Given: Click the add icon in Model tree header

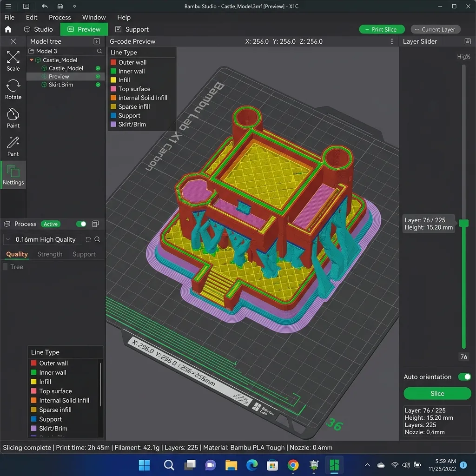Looking at the screenshot, I should coord(97,41).
